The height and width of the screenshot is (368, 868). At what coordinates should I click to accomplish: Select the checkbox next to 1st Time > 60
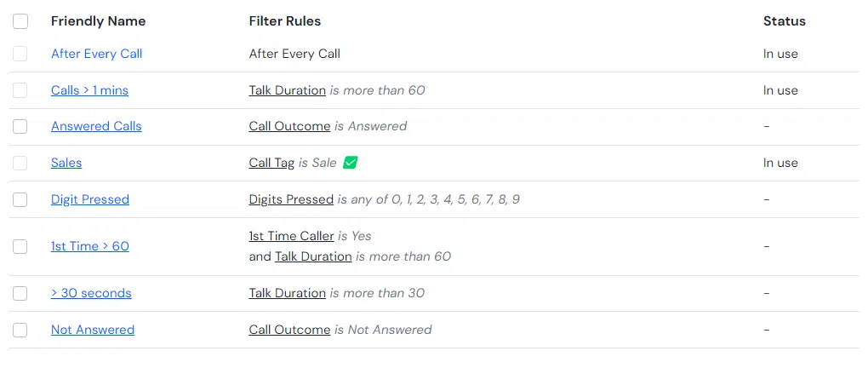coord(20,247)
